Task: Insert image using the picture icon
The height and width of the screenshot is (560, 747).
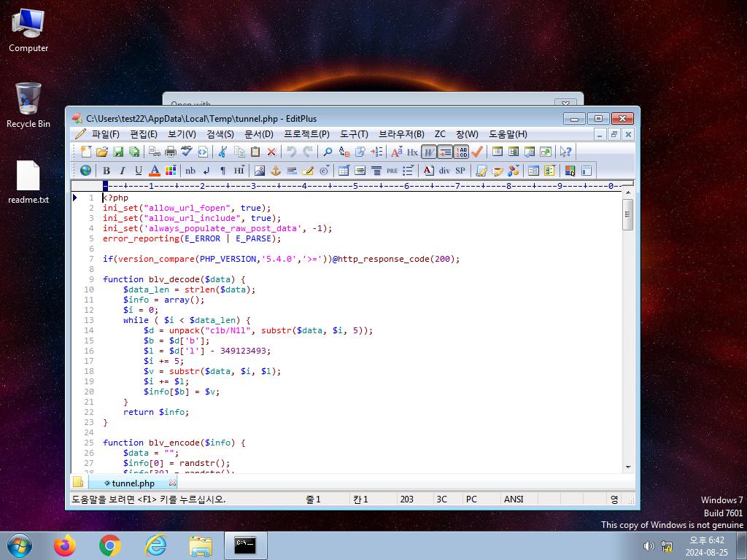Action: (260, 170)
